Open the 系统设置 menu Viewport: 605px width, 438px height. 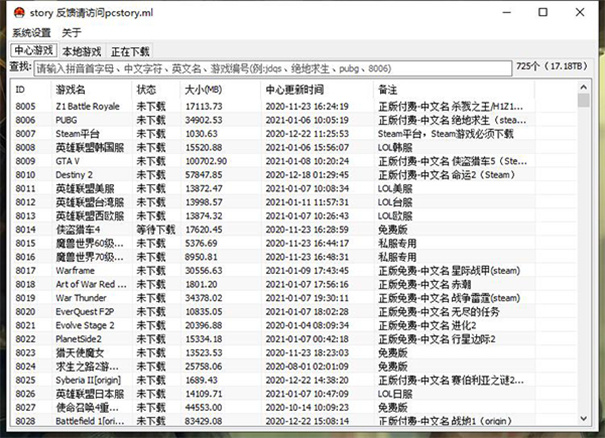pyautogui.click(x=31, y=33)
